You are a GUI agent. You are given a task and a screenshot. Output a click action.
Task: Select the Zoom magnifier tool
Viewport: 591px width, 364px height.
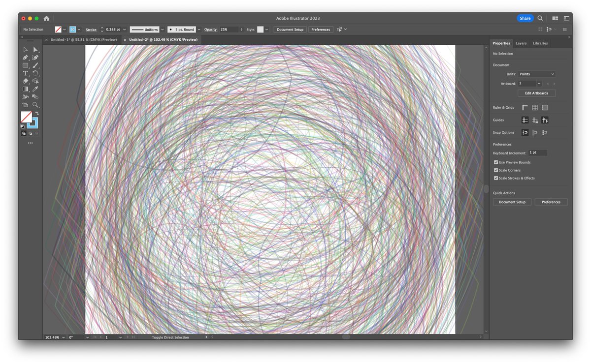35,105
